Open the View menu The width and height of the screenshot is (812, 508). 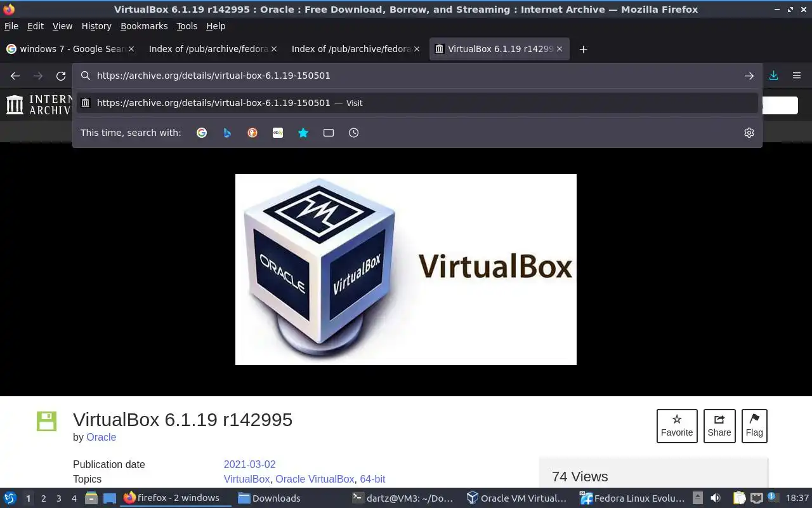point(62,26)
